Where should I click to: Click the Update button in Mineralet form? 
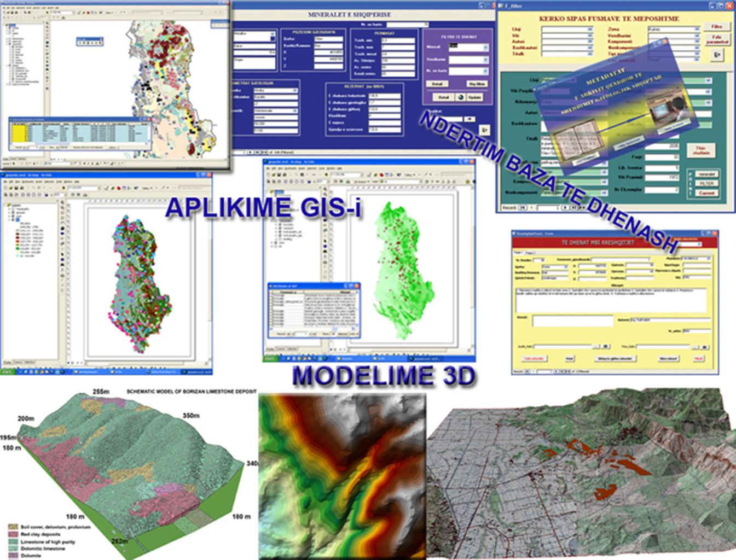click(474, 97)
